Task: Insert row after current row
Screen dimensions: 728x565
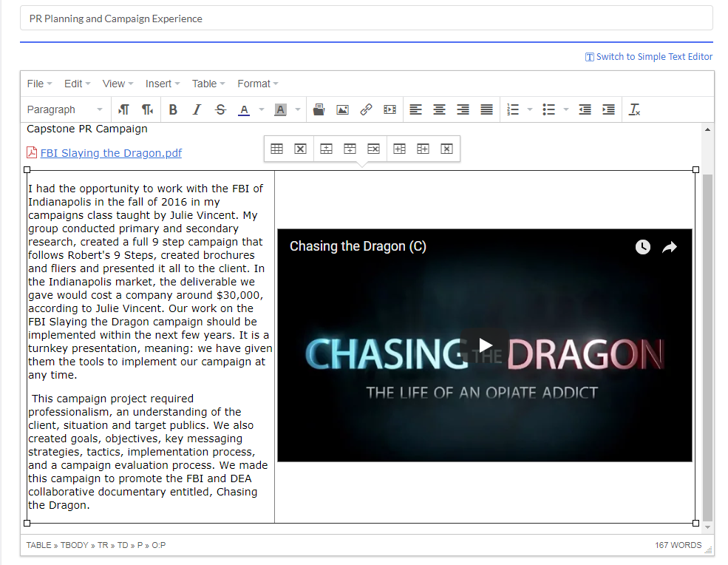Action: pyautogui.click(x=350, y=149)
